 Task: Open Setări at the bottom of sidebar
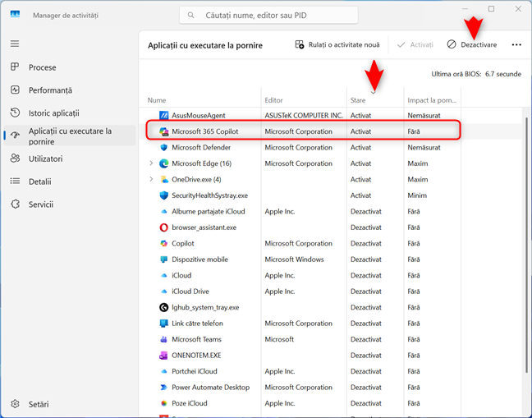click(x=38, y=404)
